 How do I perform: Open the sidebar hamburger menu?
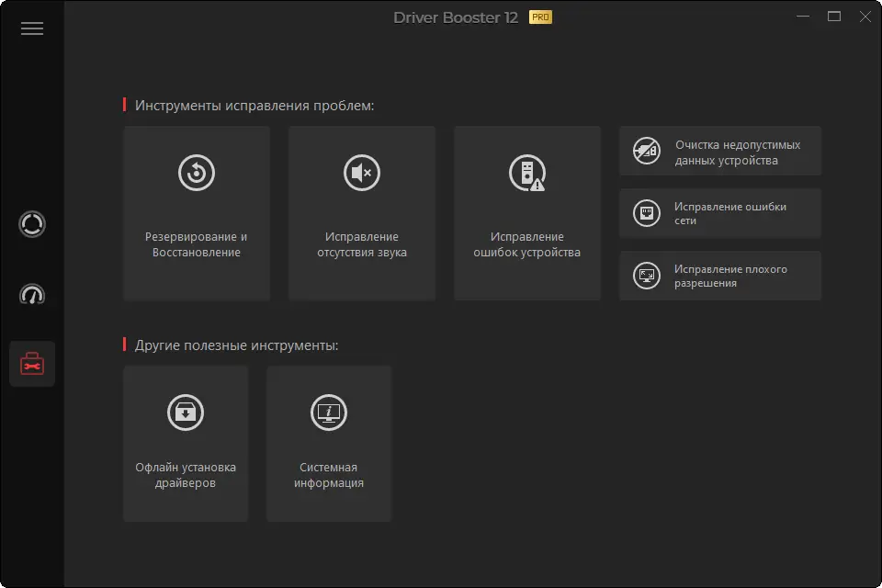pyautogui.click(x=32, y=28)
